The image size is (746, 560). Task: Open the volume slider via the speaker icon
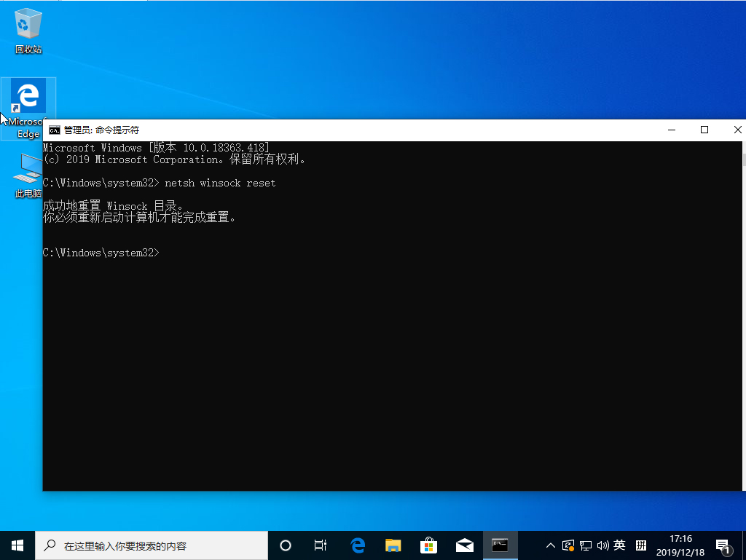coord(602,545)
